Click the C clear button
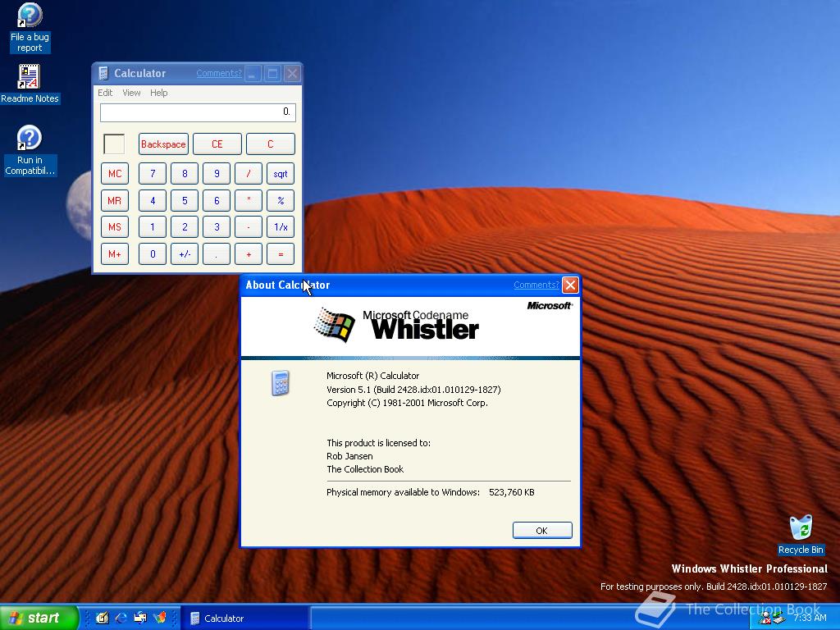840x630 pixels. pyautogui.click(x=271, y=144)
